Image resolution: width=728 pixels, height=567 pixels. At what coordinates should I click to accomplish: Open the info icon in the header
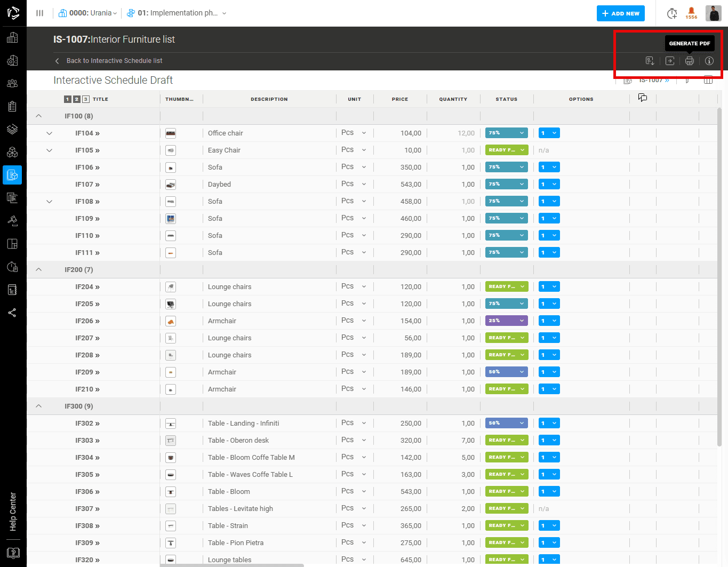pyautogui.click(x=709, y=61)
